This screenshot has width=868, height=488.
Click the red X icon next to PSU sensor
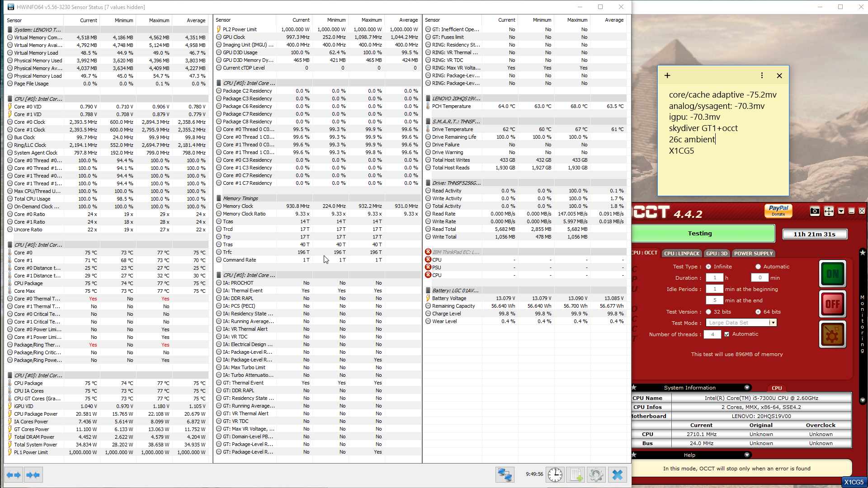tap(428, 267)
